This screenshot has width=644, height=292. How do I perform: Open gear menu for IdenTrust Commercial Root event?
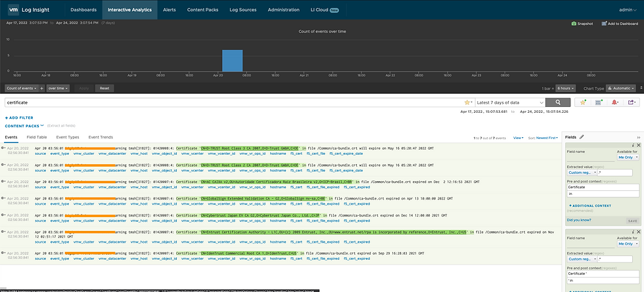coord(3,253)
